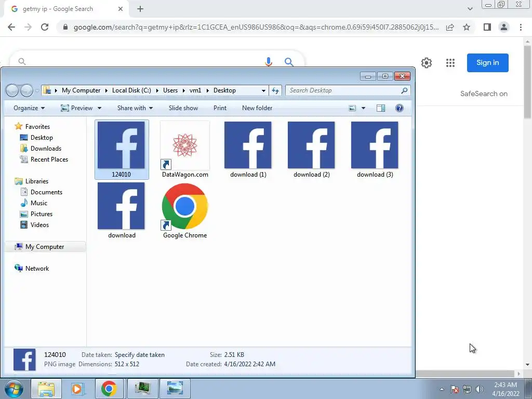Click the volume icon in system tray
The width and height of the screenshot is (532, 399).
pos(480,389)
